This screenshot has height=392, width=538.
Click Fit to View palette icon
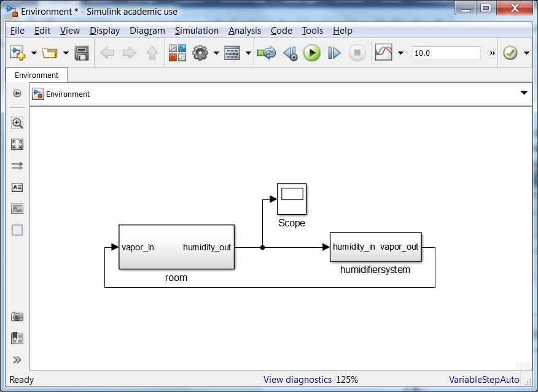17,144
